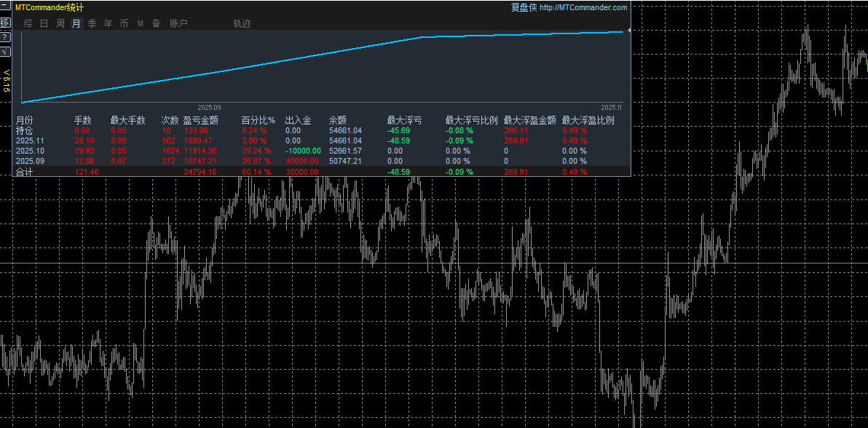Image resolution: width=868 pixels, height=428 pixels.
Task: Click the 最大浮亏比例 column header
Action: [472, 120]
